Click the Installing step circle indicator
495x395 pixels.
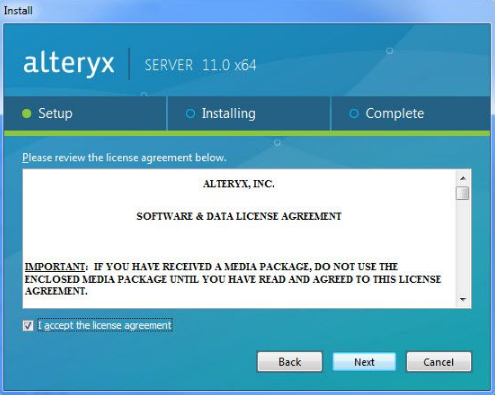click(x=190, y=114)
